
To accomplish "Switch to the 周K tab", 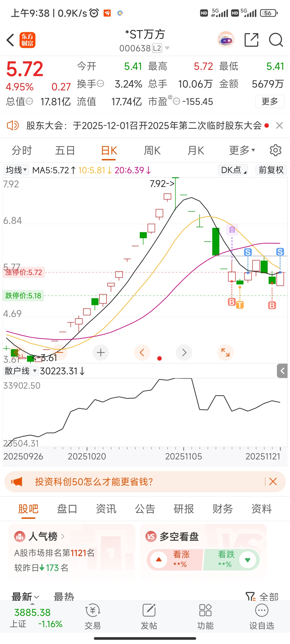I will (152, 150).
